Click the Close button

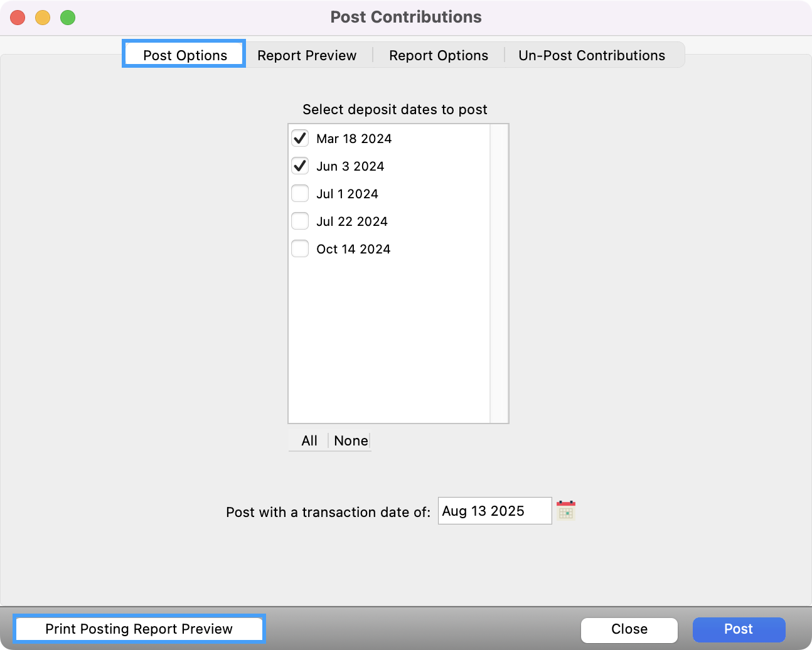pyautogui.click(x=629, y=629)
